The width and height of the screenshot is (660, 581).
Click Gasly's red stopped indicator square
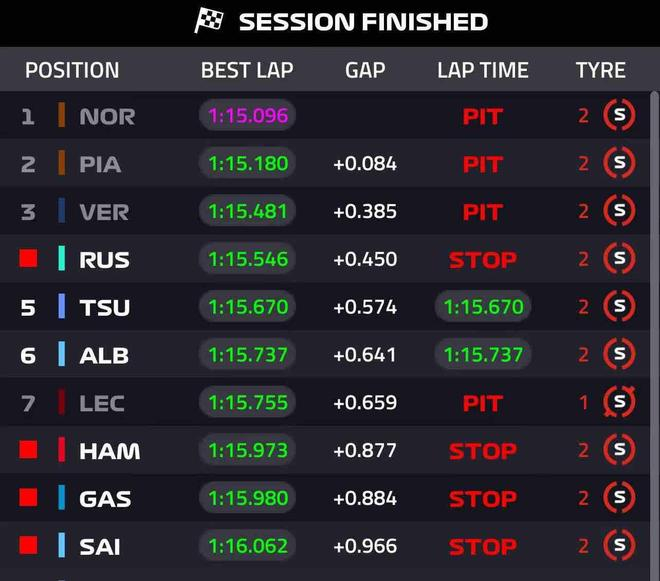coord(28,498)
